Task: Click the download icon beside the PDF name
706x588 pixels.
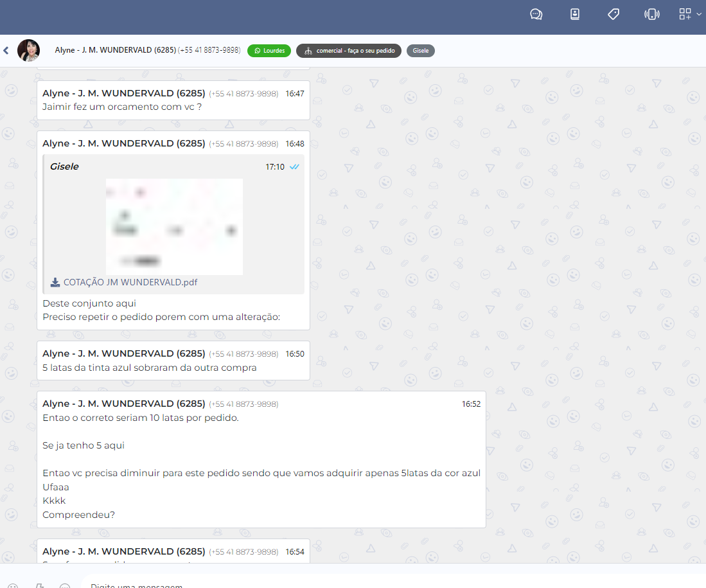Action: [55, 282]
